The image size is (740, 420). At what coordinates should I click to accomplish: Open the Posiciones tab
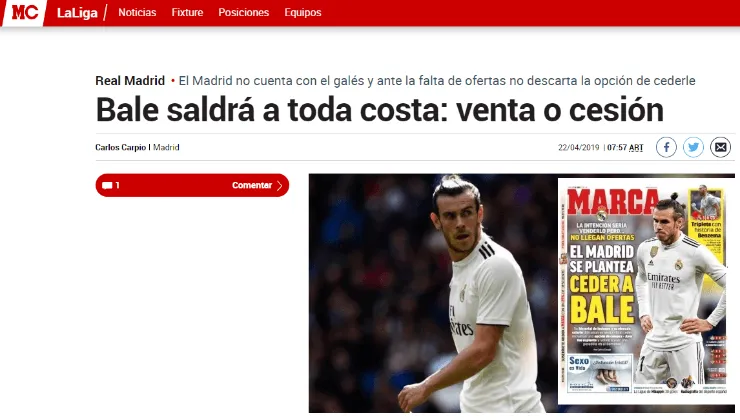coord(244,12)
